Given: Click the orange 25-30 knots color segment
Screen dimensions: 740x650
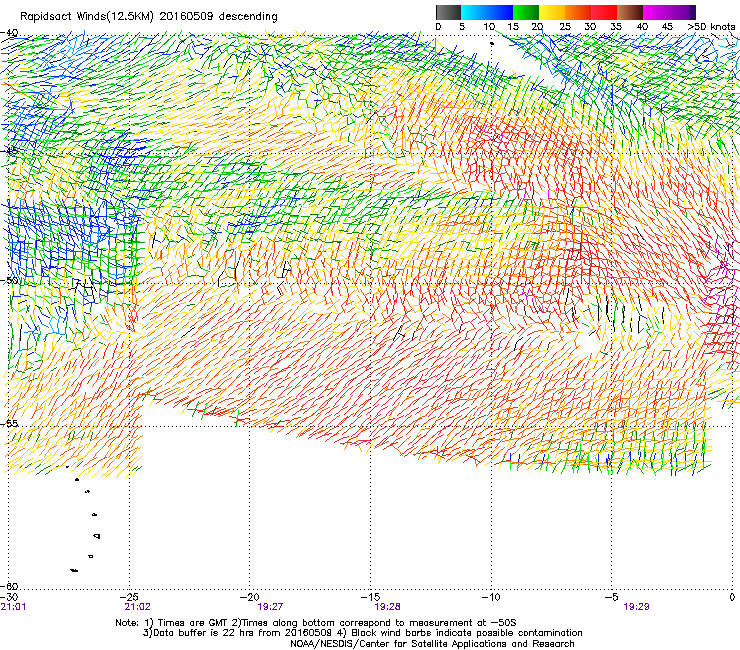Looking at the screenshot, I should pyautogui.click(x=578, y=12).
